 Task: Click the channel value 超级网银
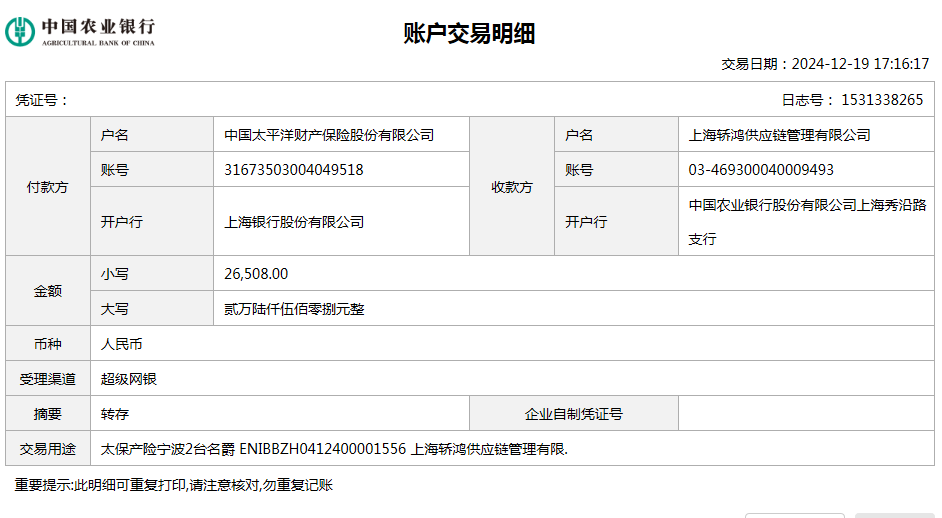tap(129, 379)
